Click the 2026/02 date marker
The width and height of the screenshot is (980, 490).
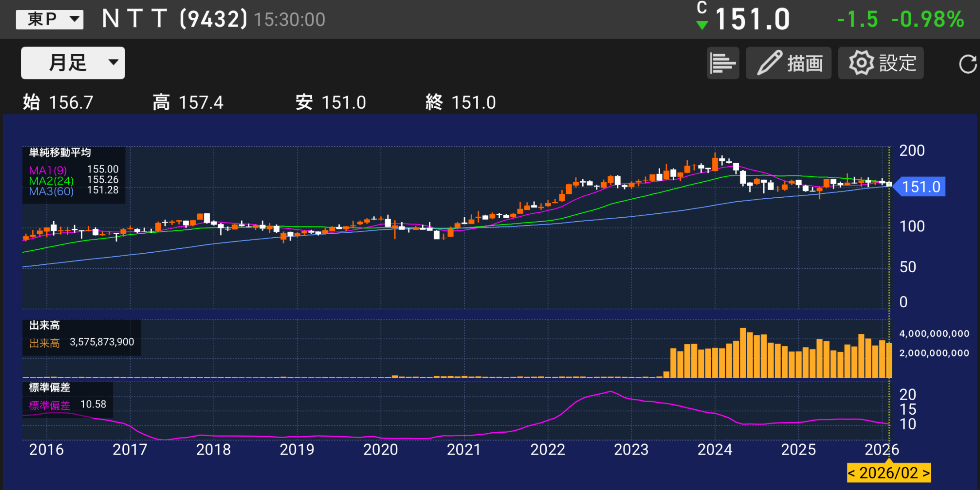point(888,473)
